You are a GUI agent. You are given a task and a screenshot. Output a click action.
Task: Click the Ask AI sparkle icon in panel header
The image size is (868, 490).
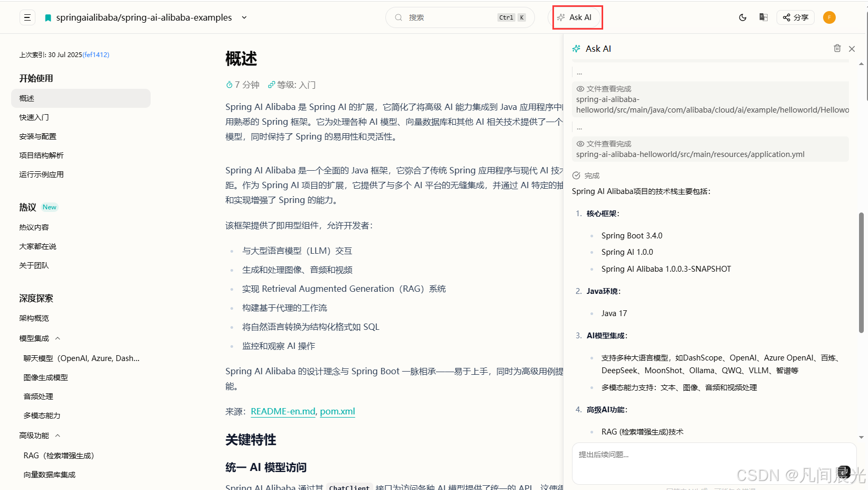click(576, 49)
